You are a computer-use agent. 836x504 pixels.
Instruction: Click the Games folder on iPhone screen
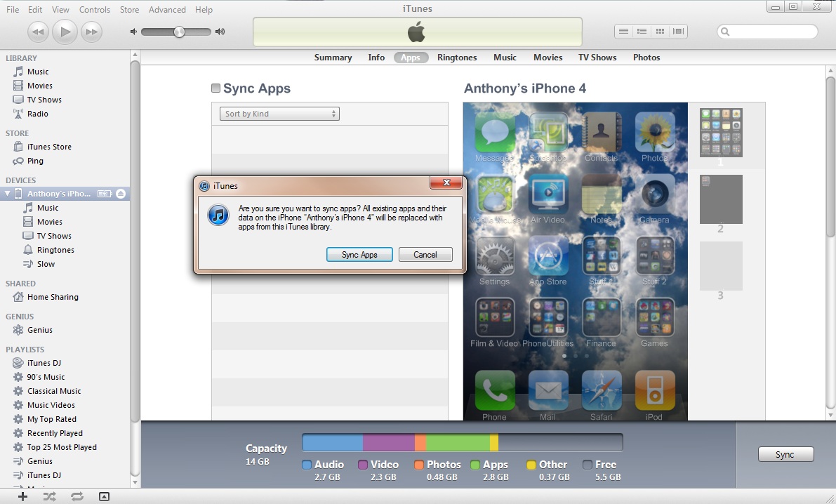[655, 318]
